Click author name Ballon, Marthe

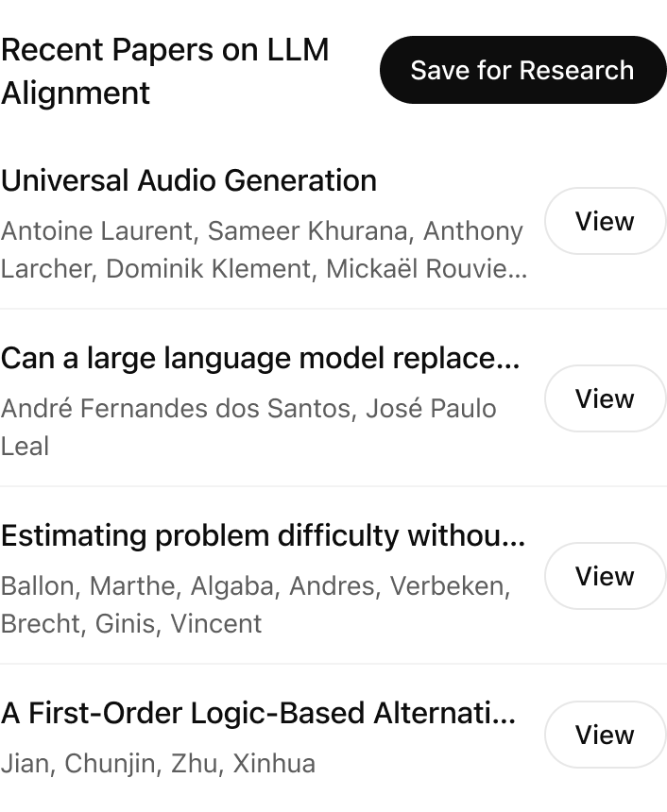88,586
